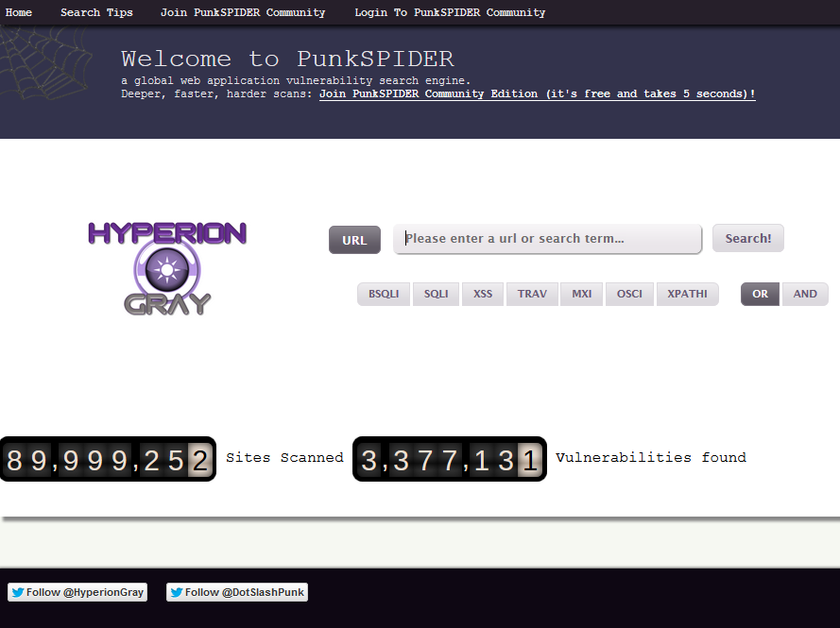Screen dimensions: 840x628
Task: Click Follow @HyperionGray Twitter button
Action: tap(77, 592)
